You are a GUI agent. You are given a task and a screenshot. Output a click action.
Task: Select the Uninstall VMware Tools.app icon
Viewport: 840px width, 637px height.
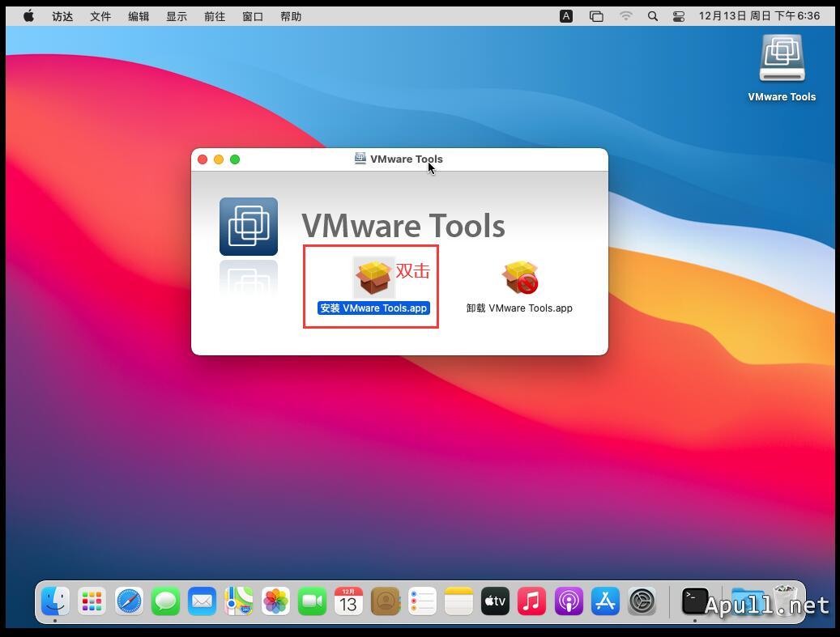[x=520, y=277]
